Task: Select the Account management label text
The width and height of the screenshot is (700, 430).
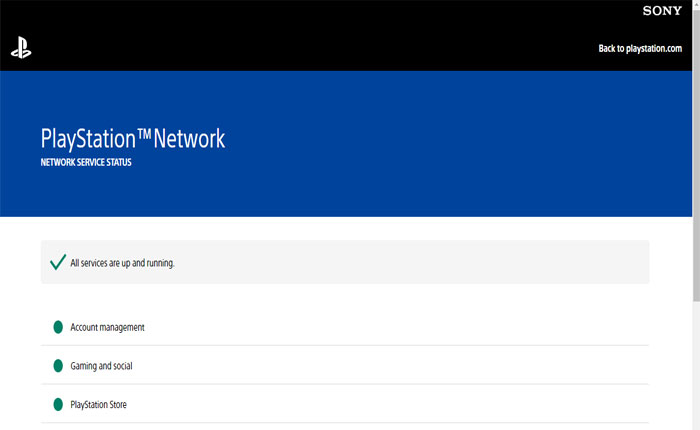Action: click(x=107, y=327)
